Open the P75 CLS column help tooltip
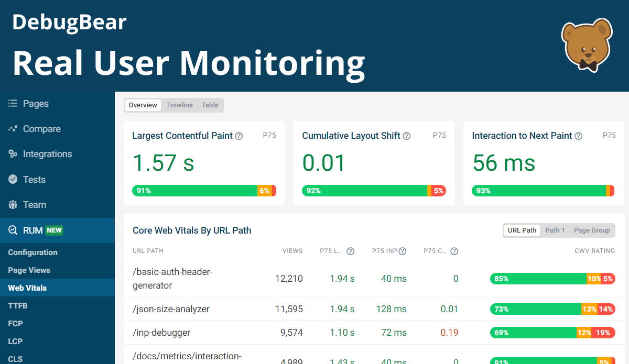 pos(454,251)
